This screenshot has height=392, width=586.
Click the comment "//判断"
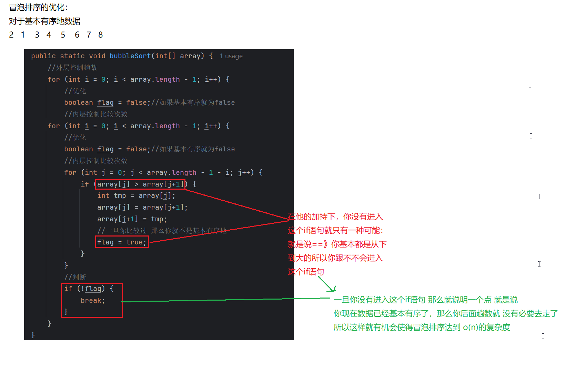75,277
